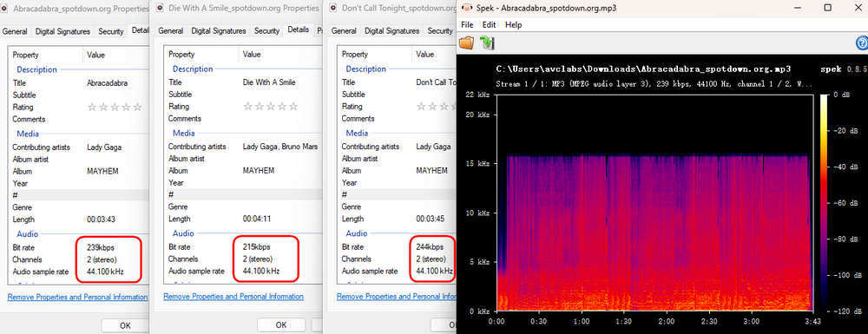Click the Spek file path text above spectrogram
This screenshot has height=334, width=868.
click(643, 69)
